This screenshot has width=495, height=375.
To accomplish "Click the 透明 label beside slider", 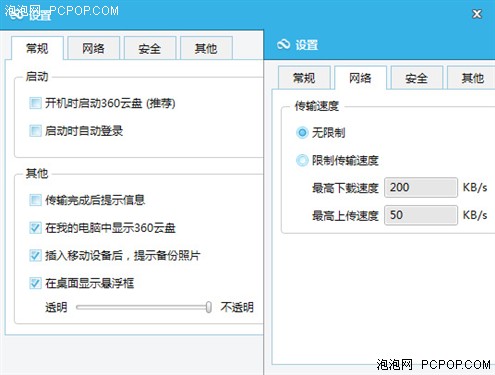I will (56, 307).
